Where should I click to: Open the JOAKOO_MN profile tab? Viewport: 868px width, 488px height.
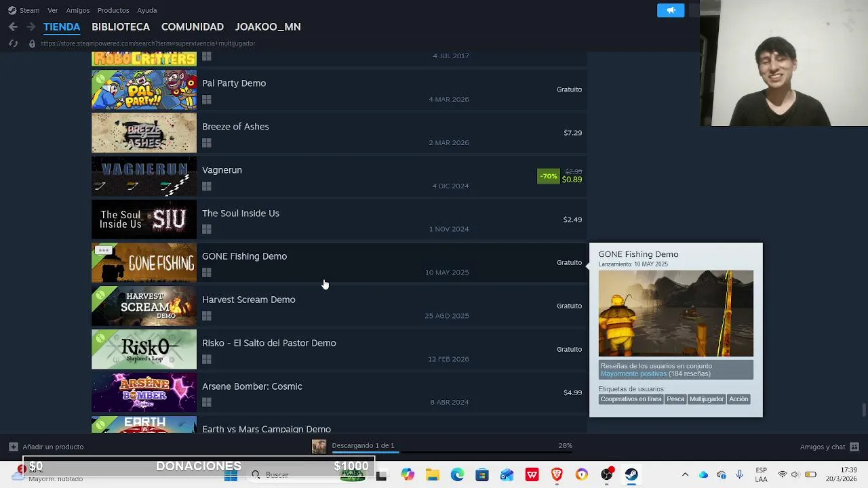pos(268,26)
